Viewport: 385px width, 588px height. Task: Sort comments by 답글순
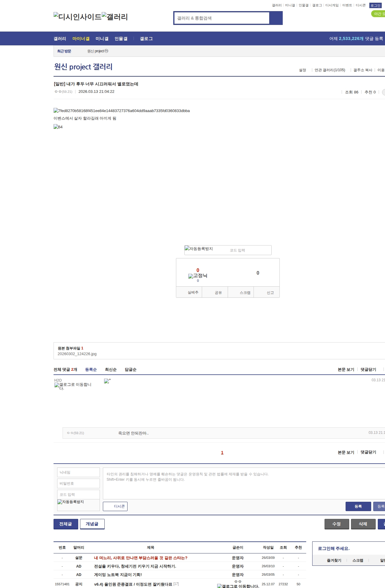coord(131,370)
